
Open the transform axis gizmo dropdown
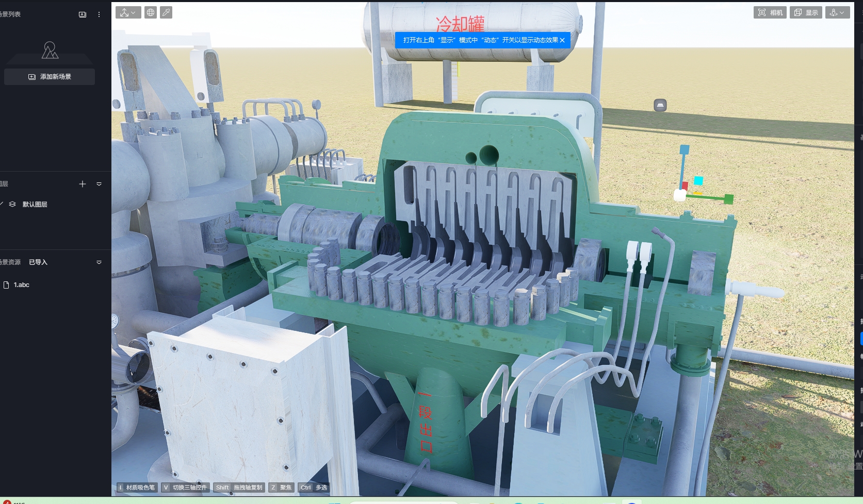128,12
